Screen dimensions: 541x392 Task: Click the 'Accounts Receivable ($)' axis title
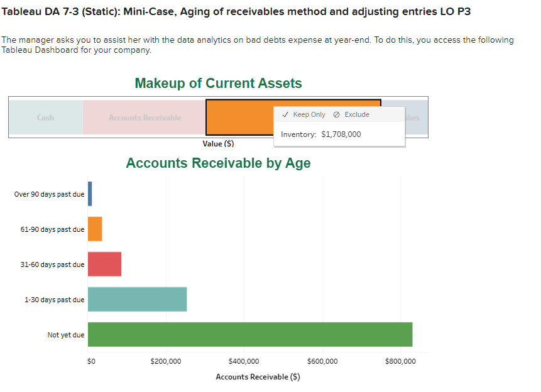pos(258,377)
